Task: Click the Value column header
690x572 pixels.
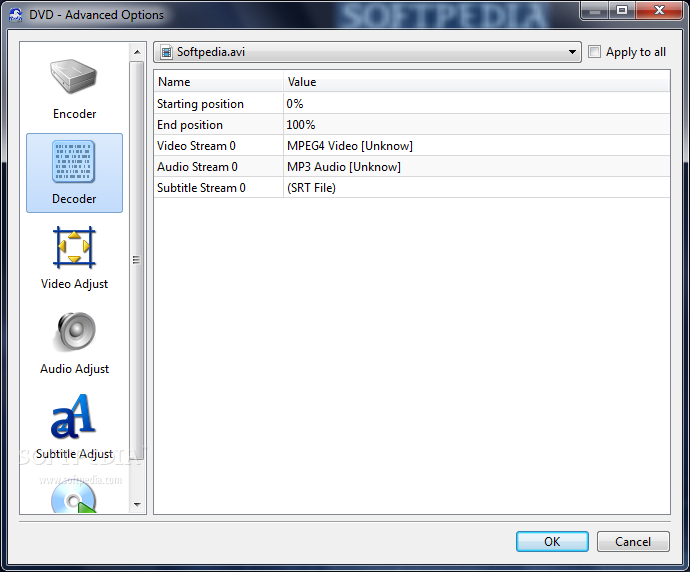Action: pos(477,82)
